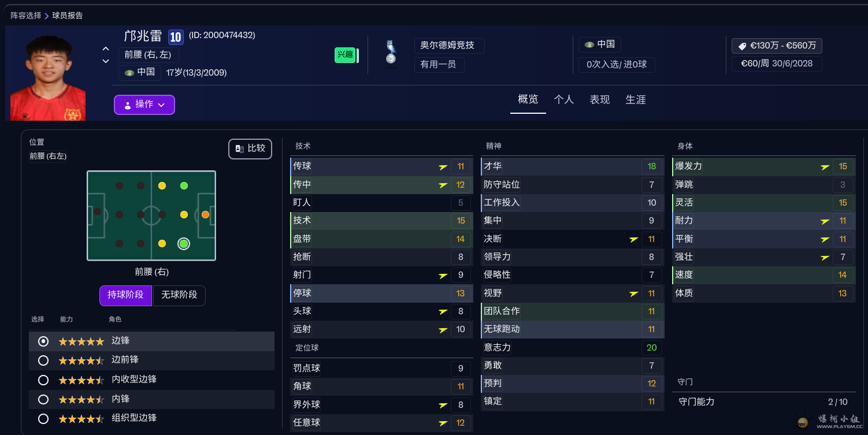This screenshot has height=435, width=868.
Task: Click the yellow arrow icon next to 爆发力
Action: pos(825,167)
